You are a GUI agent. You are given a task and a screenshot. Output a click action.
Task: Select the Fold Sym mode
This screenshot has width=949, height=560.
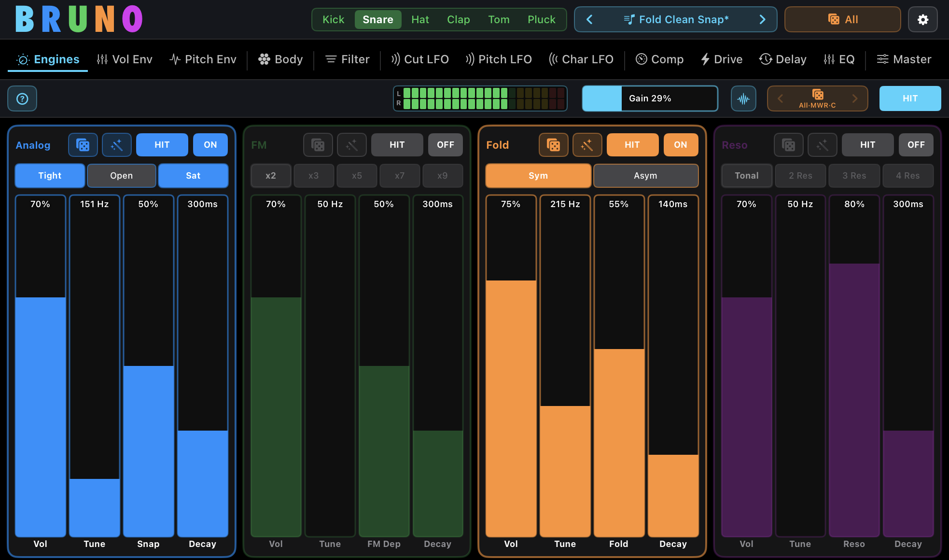coord(538,176)
